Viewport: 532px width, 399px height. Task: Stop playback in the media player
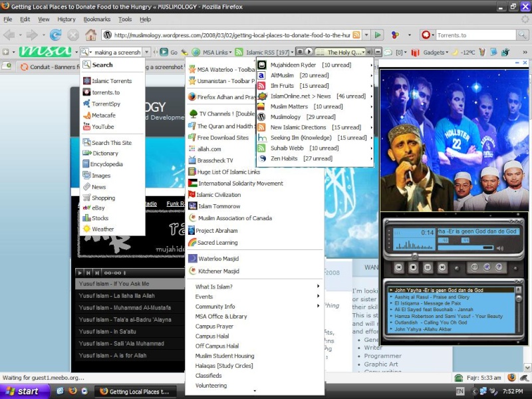[x=413, y=267]
